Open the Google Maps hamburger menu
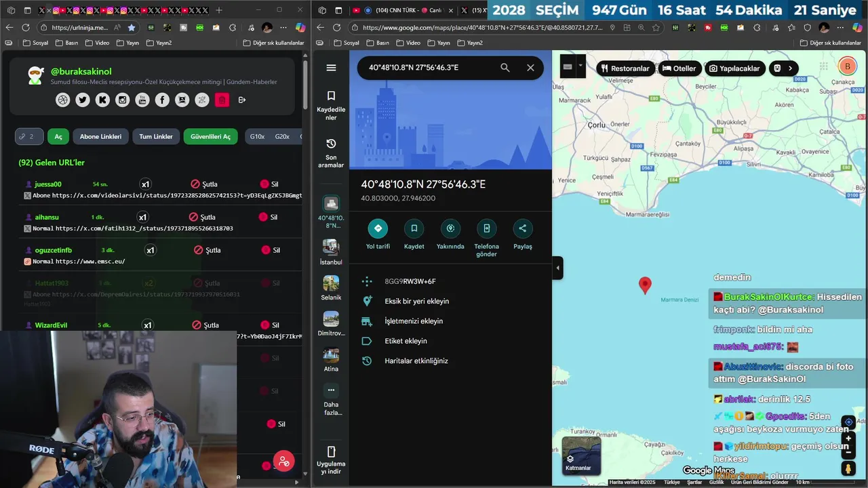 pos(331,68)
